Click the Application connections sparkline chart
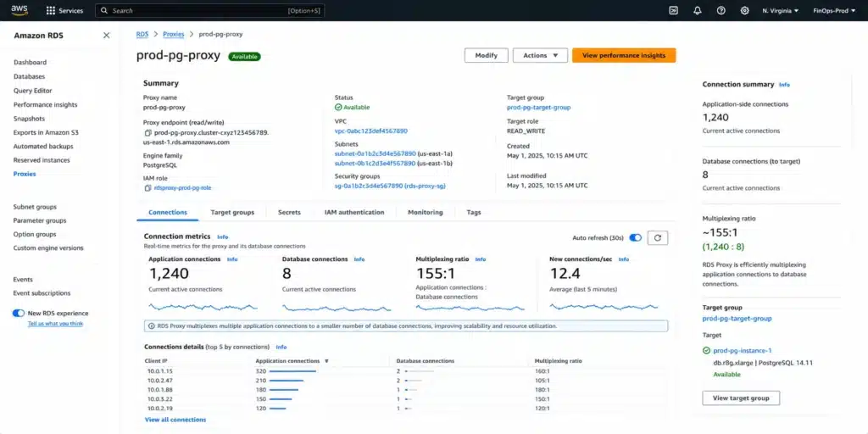 (x=203, y=307)
